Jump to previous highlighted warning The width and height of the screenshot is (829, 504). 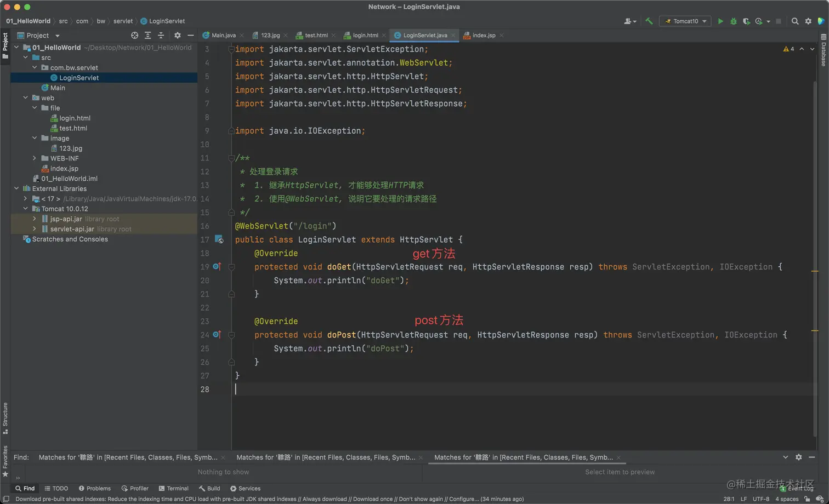tap(802, 49)
